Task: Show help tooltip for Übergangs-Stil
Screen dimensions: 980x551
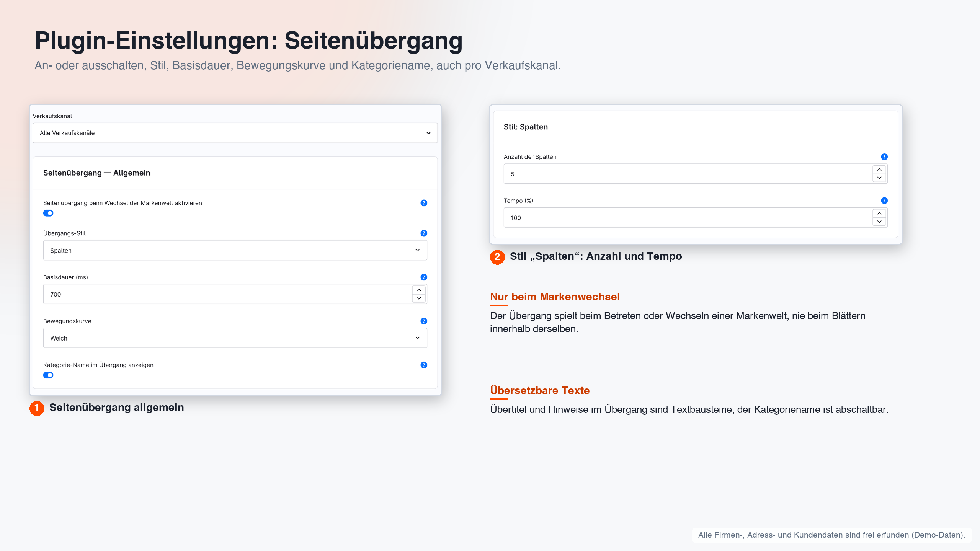Action: 424,233
